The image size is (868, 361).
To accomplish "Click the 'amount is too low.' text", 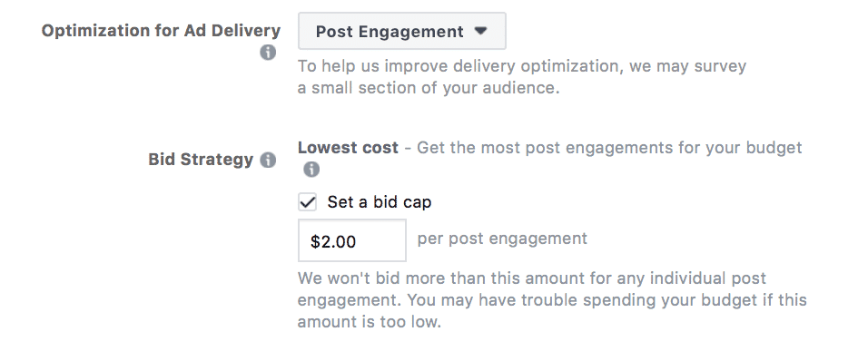I will pyautogui.click(x=370, y=322).
